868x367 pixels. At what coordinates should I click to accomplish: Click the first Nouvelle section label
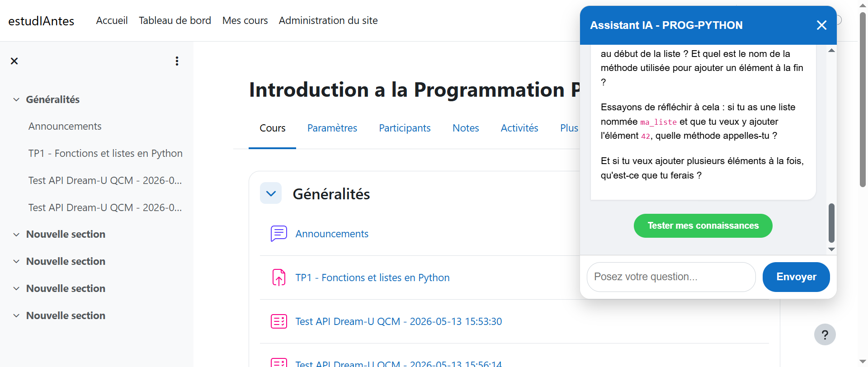coord(66,234)
